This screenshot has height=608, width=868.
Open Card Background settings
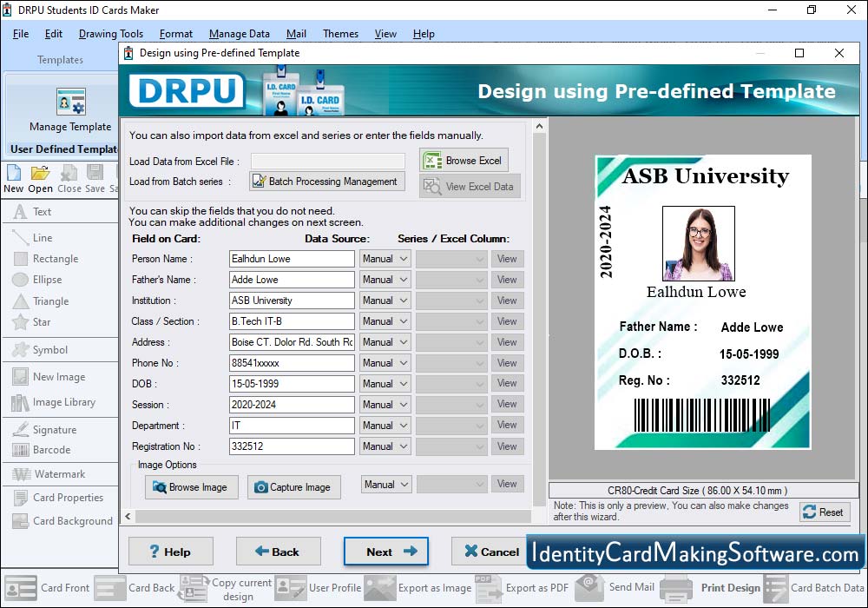62,521
